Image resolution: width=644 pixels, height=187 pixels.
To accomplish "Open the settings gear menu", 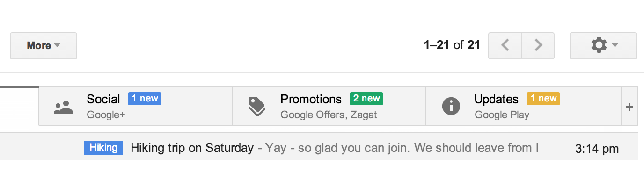I will [603, 46].
